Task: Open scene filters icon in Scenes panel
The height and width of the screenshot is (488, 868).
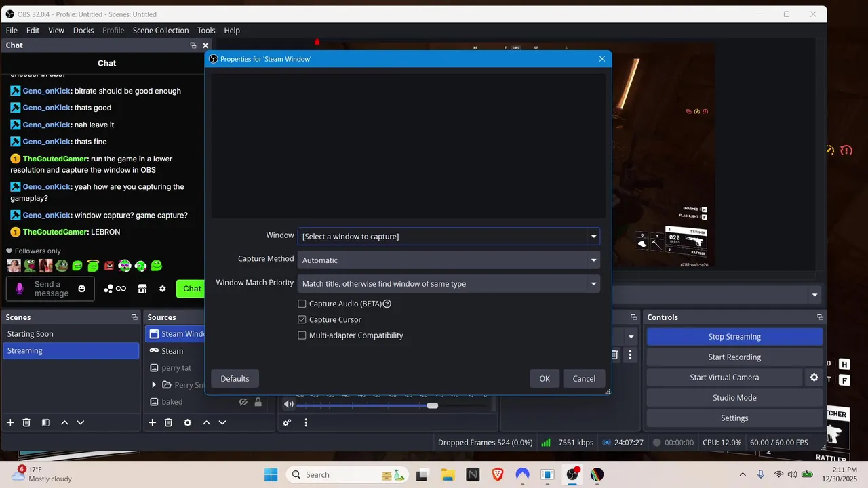Action: point(45,422)
